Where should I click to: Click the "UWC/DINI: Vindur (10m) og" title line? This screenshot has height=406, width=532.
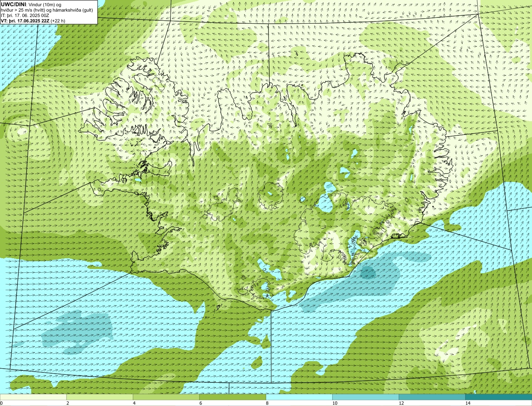31,4
